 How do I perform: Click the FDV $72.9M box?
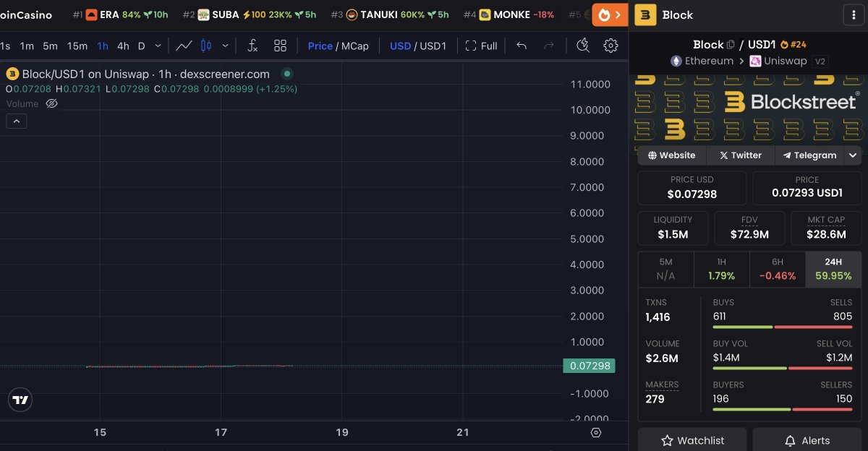pyautogui.click(x=749, y=228)
